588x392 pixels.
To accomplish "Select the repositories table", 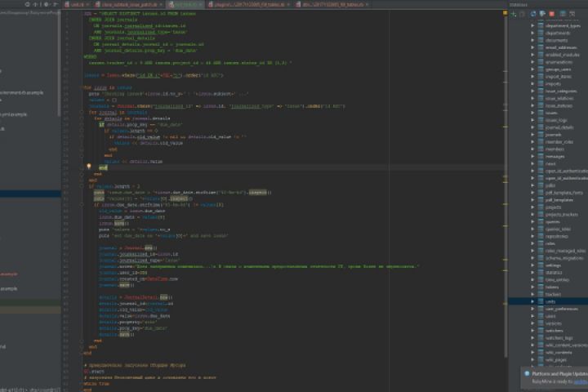I will tap(556, 236).
